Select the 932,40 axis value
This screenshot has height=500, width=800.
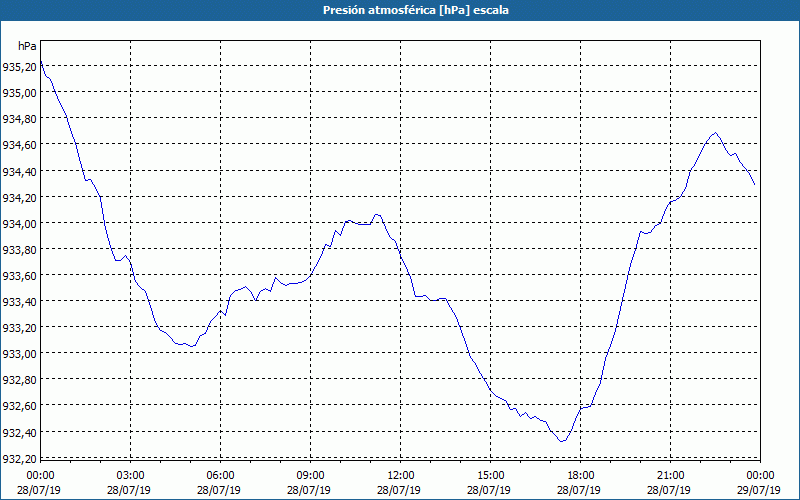coord(19,432)
